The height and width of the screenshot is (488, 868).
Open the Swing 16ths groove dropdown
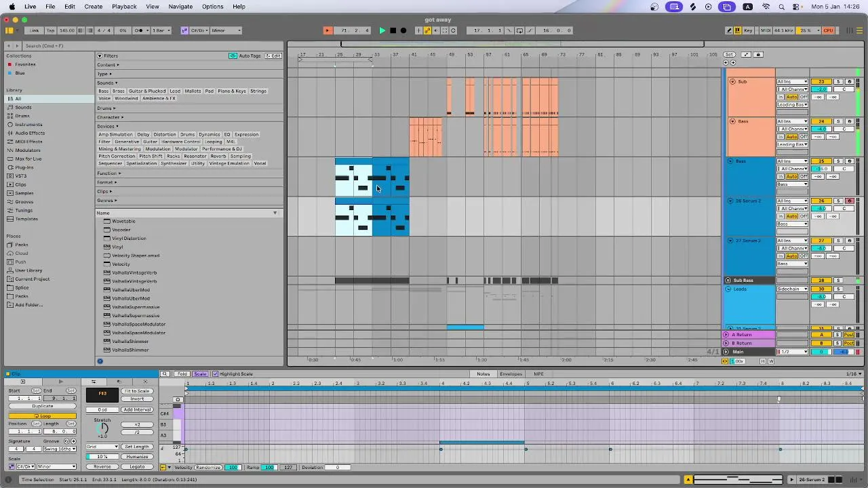61,449
